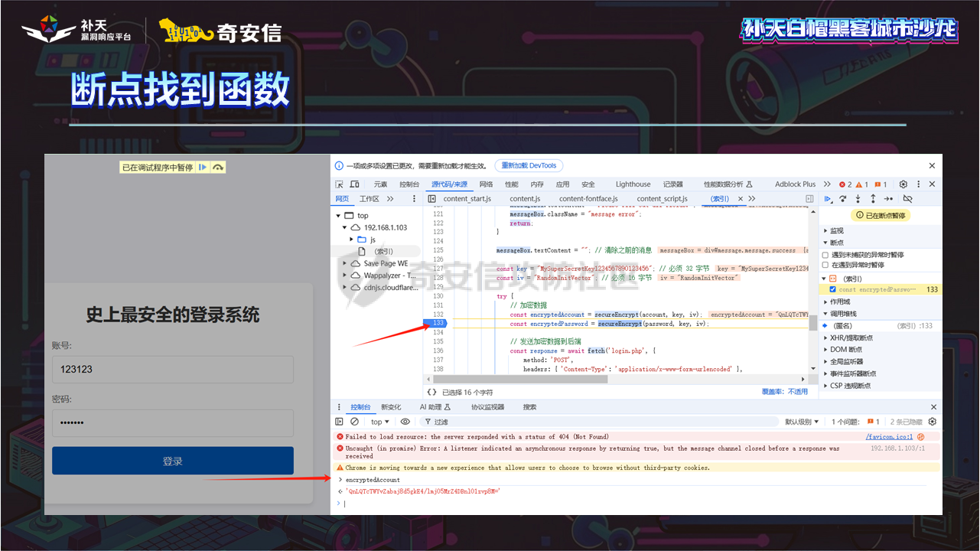Expand the js folder
980x551 pixels.
[352, 240]
